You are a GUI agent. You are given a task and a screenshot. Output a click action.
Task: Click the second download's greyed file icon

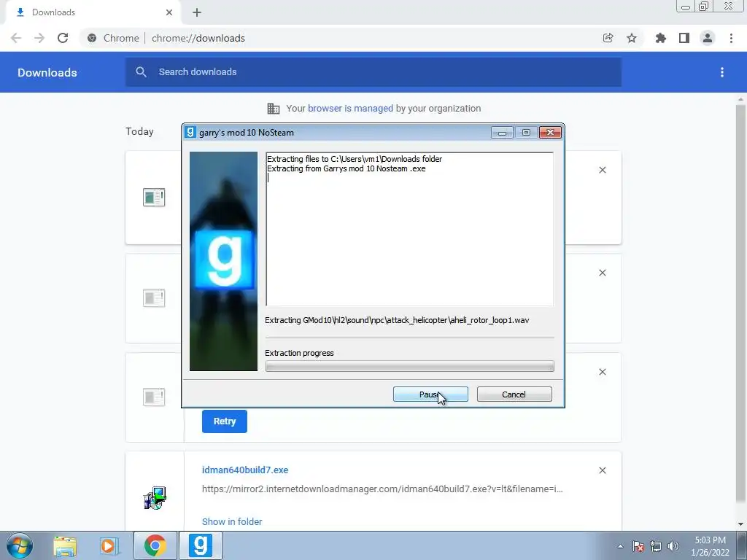(154, 298)
